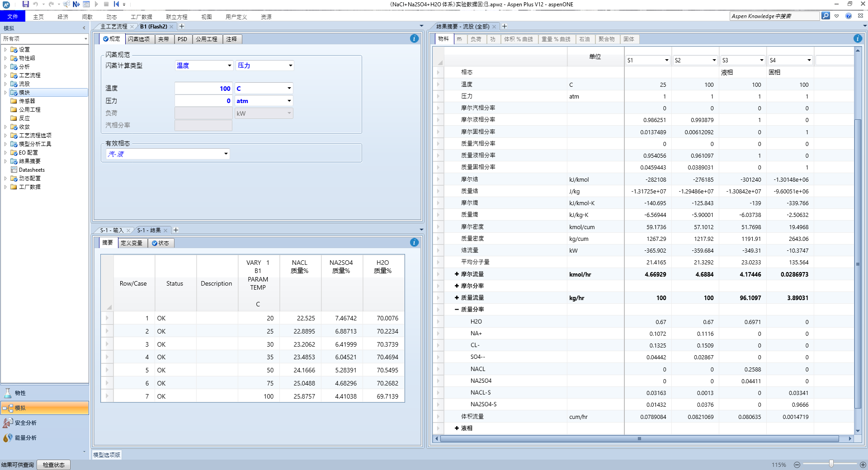The height and width of the screenshot is (470, 868).
Task: Click info icon in B1 Flash2 form
Action: point(414,39)
